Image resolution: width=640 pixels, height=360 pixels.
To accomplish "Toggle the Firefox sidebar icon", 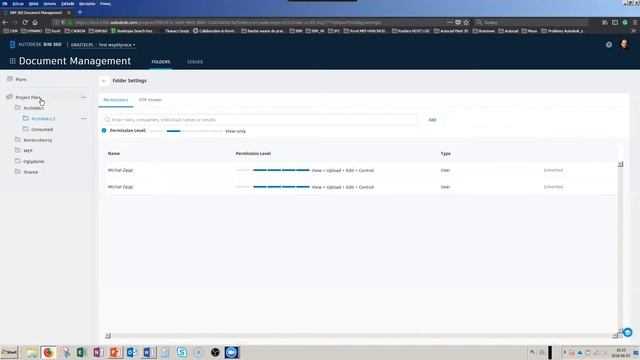I will point(615,22).
